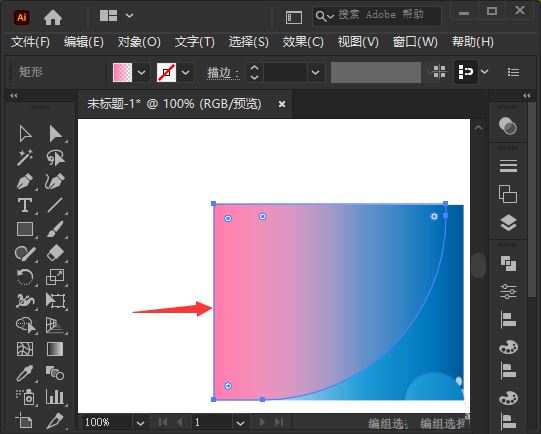Select the Curvature tool

pos(55,181)
